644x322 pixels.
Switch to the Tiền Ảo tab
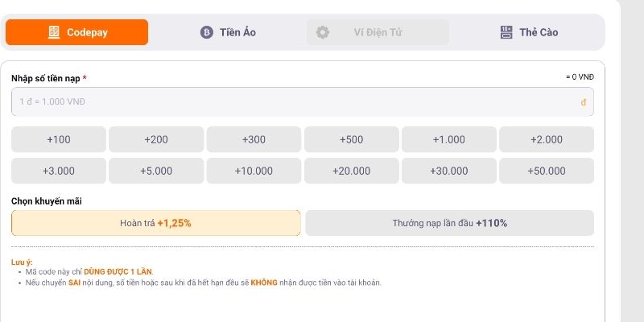click(228, 32)
